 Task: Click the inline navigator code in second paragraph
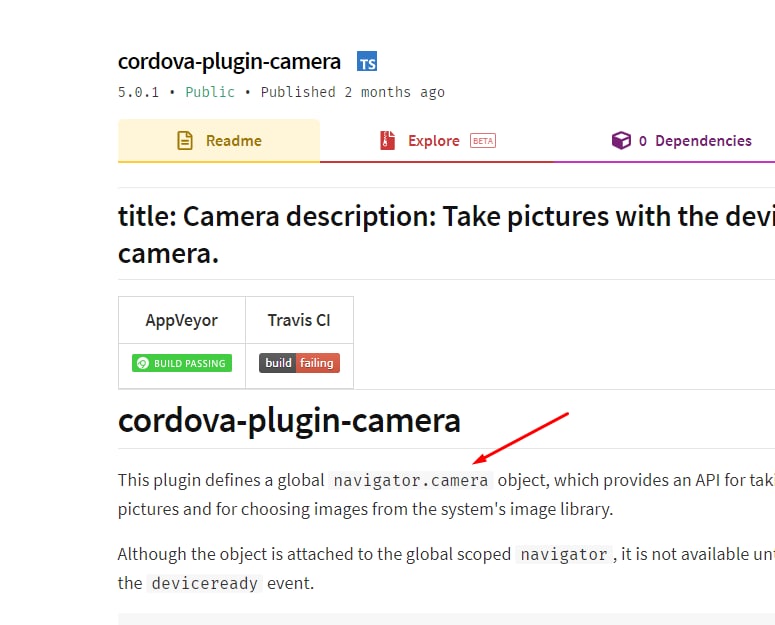[x=563, y=554]
